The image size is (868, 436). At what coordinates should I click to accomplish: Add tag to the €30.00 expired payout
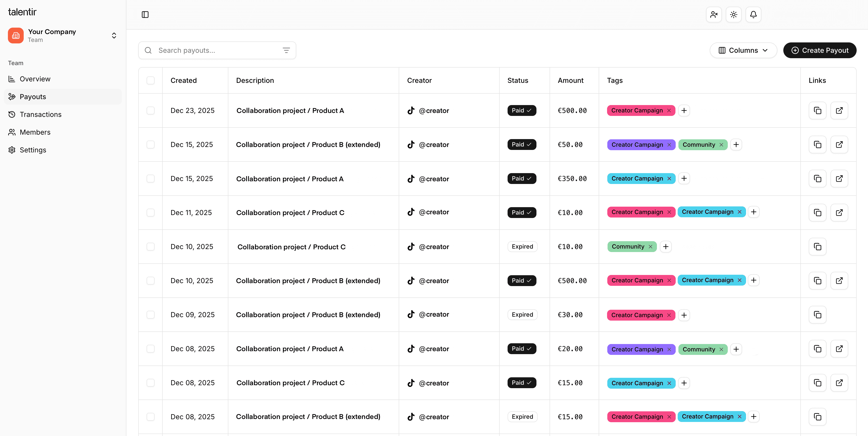point(684,315)
